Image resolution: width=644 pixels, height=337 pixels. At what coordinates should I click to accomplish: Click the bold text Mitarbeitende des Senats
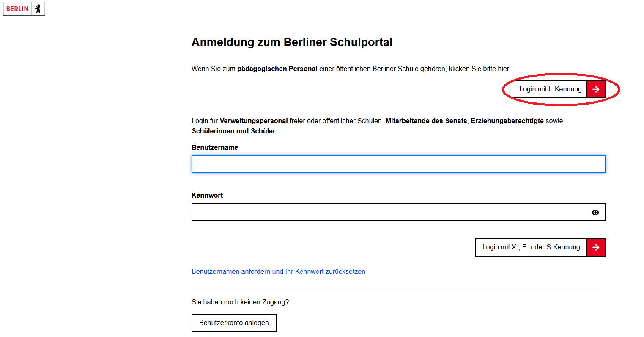(426, 121)
